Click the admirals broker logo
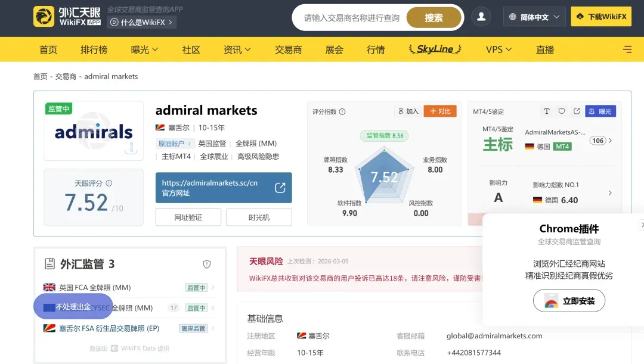 [94, 131]
